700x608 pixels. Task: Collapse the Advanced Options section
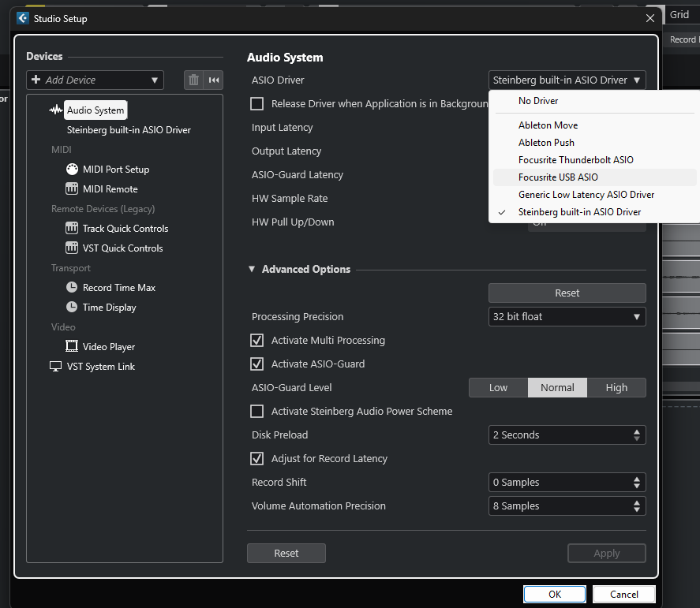click(252, 269)
